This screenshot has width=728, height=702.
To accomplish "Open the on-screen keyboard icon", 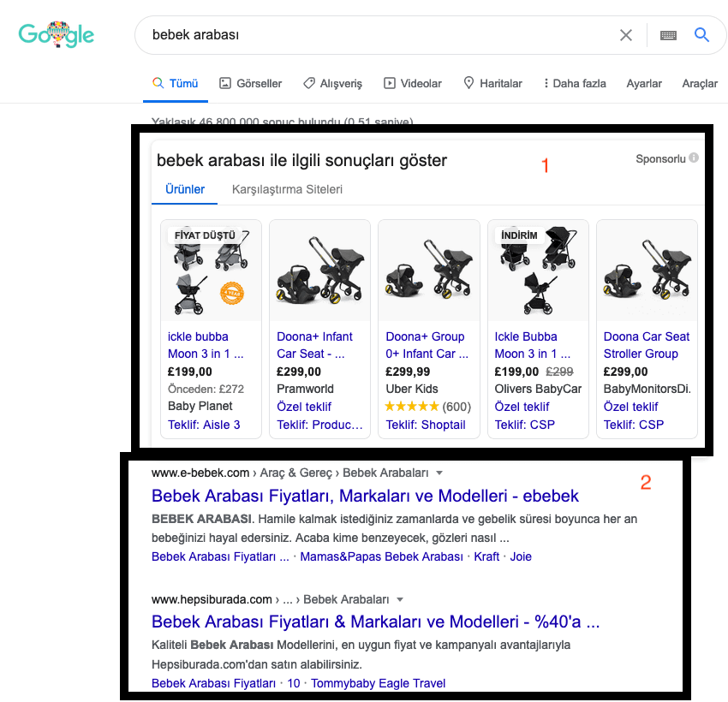I will point(668,35).
